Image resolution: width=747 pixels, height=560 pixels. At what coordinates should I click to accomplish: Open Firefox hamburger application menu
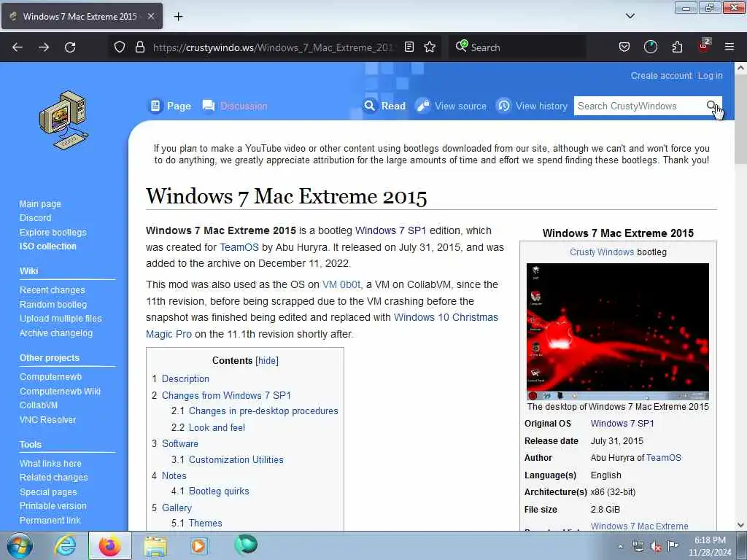[x=729, y=47]
